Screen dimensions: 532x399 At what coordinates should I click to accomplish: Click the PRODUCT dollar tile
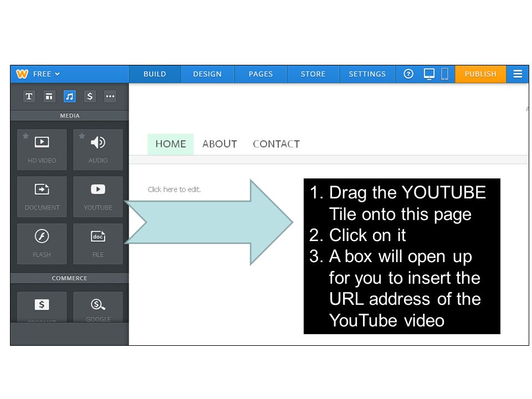point(42,306)
